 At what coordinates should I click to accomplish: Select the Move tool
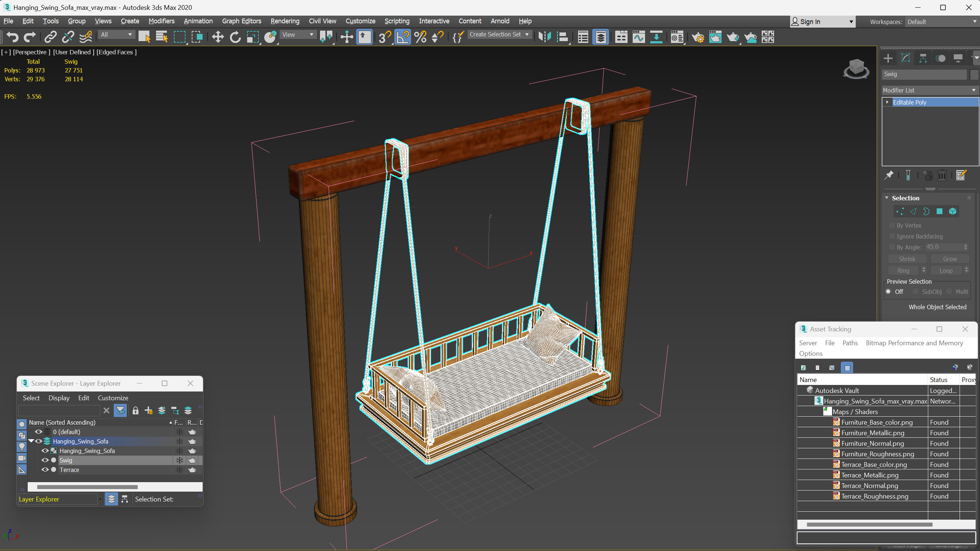pos(218,37)
